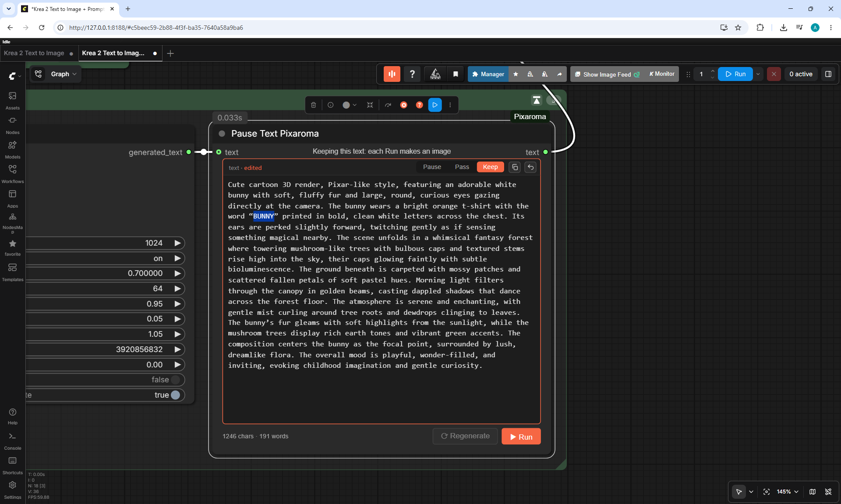Open the Nodes library panel
Screen dimensions: 841x504
(x=12, y=125)
